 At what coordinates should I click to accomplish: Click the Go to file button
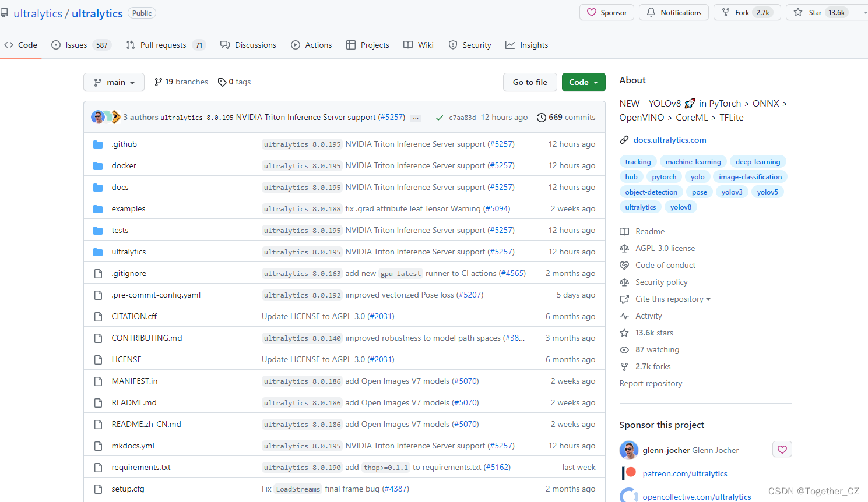pos(530,82)
